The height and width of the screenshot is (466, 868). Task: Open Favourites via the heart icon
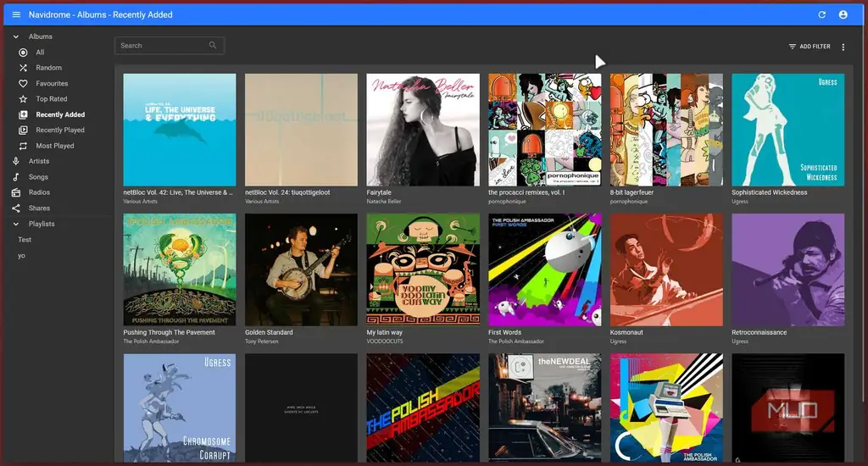coord(23,84)
